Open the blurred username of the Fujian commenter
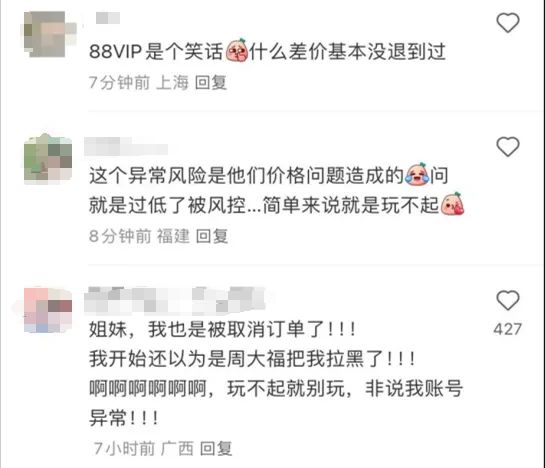Viewport: 545px width, 468px height. 126,146
